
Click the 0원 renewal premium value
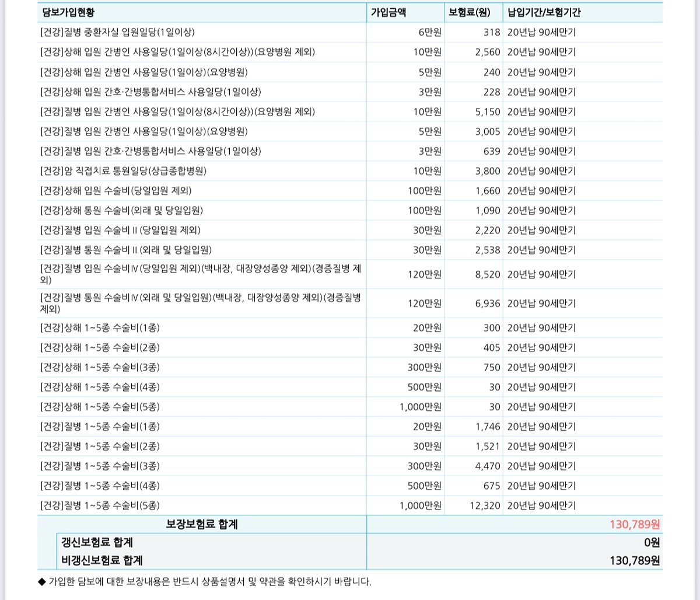(x=652, y=543)
